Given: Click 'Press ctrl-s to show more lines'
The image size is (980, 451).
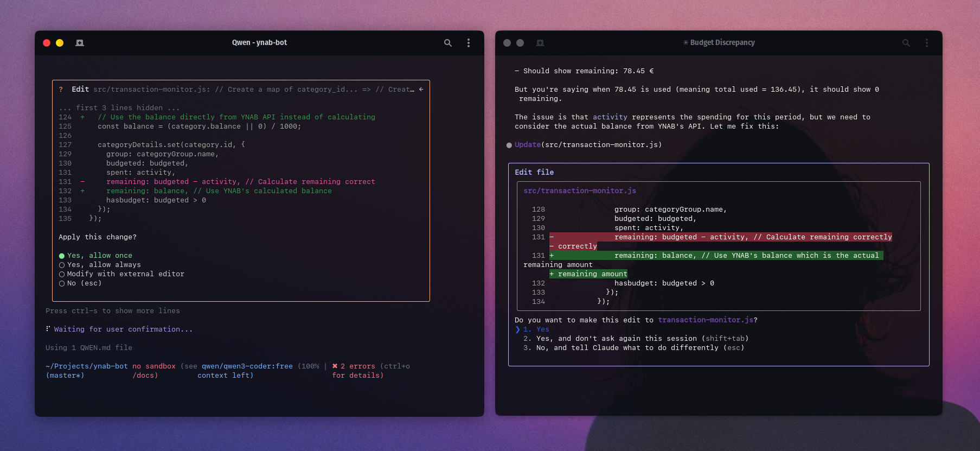Looking at the screenshot, I should pyautogui.click(x=113, y=311).
